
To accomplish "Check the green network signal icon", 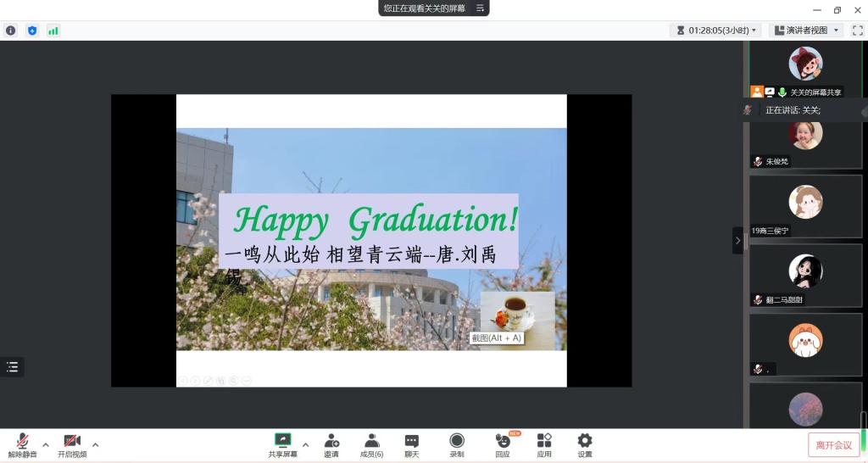I will 53,31.
